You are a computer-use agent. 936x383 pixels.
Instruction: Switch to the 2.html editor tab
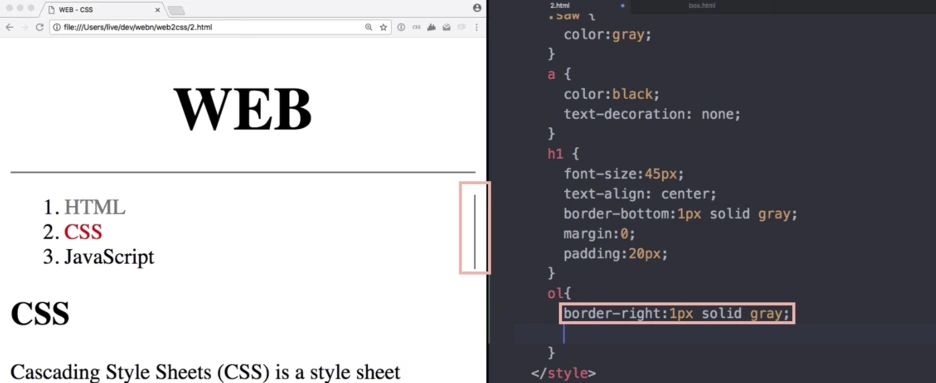click(x=560, y=5)
